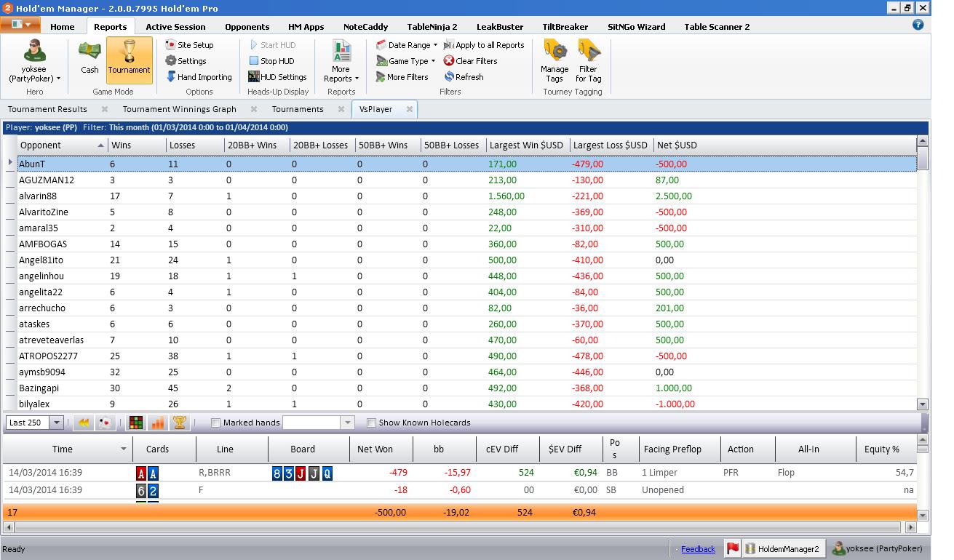Open the help question mark icon
954x560 pixels.
(x=918, y=24)
